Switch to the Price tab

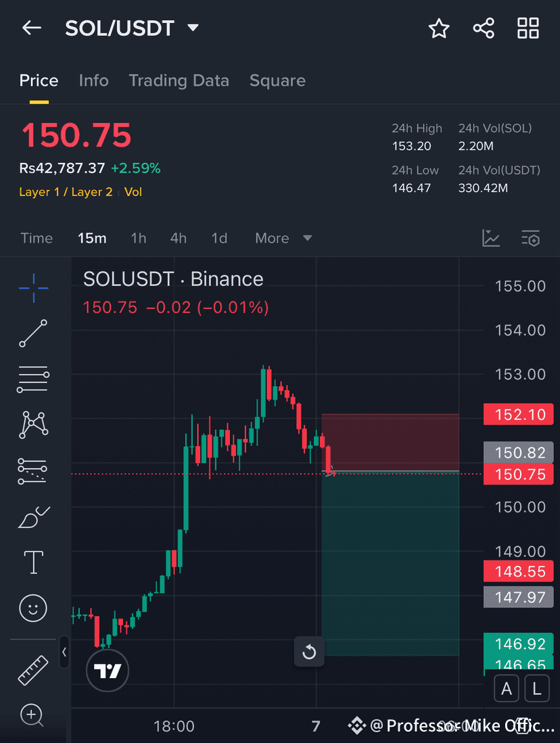39,80
